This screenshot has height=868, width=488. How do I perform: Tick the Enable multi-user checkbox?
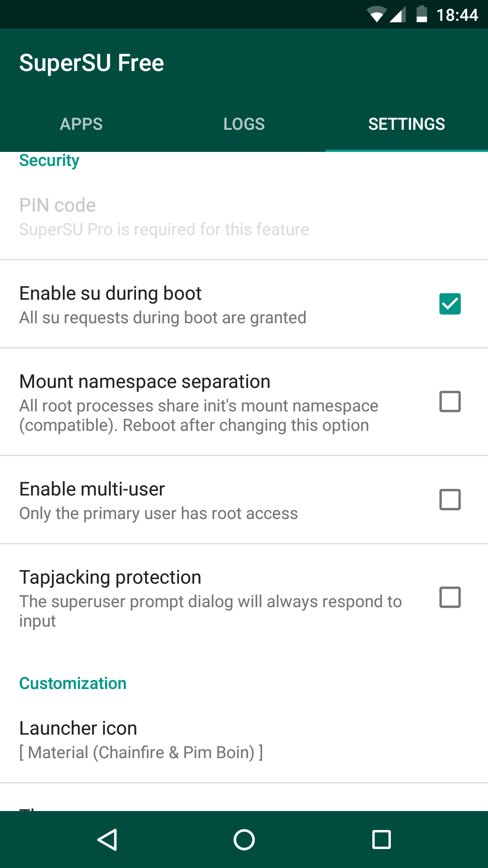[x=450, y=500]
